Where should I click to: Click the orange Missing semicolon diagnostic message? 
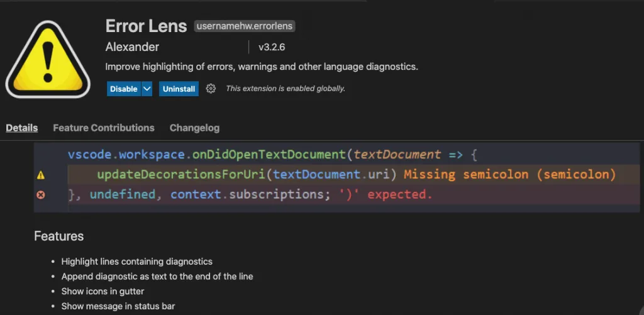tap(509, 175)
